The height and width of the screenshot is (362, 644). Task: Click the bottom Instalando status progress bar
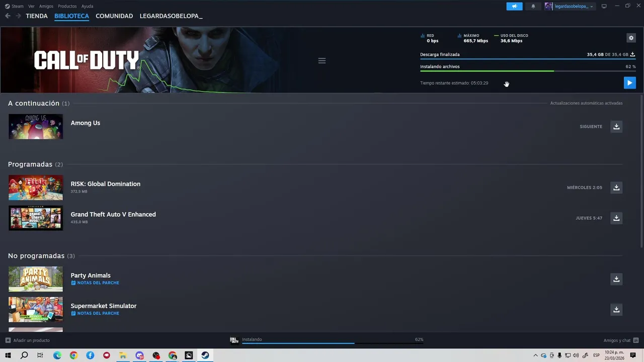[333, 343]
